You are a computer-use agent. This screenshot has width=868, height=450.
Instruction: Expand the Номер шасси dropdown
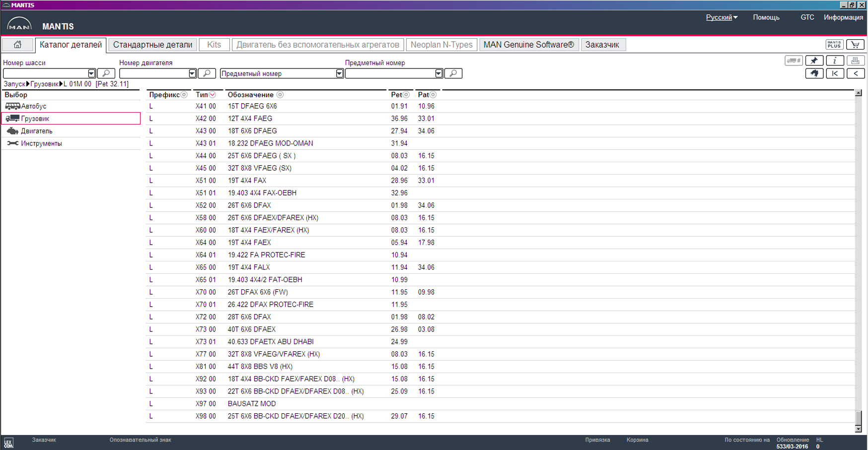tap(91, 73)
